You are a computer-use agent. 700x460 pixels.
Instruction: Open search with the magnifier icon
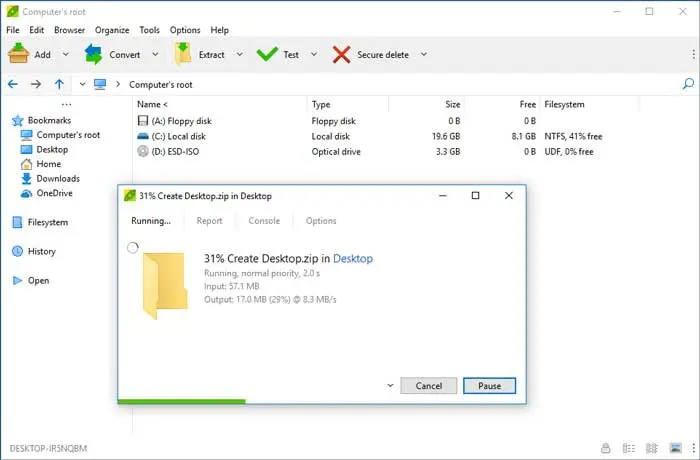point(688,84)
